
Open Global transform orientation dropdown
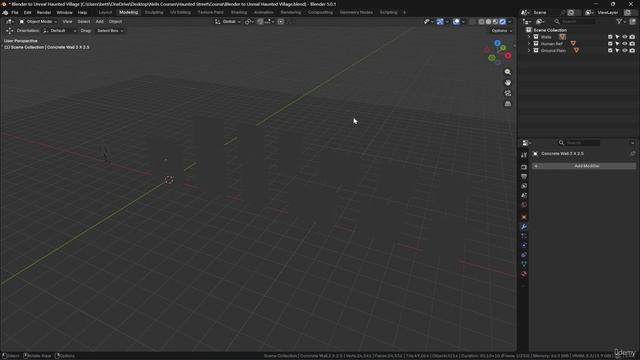point(228,22)
